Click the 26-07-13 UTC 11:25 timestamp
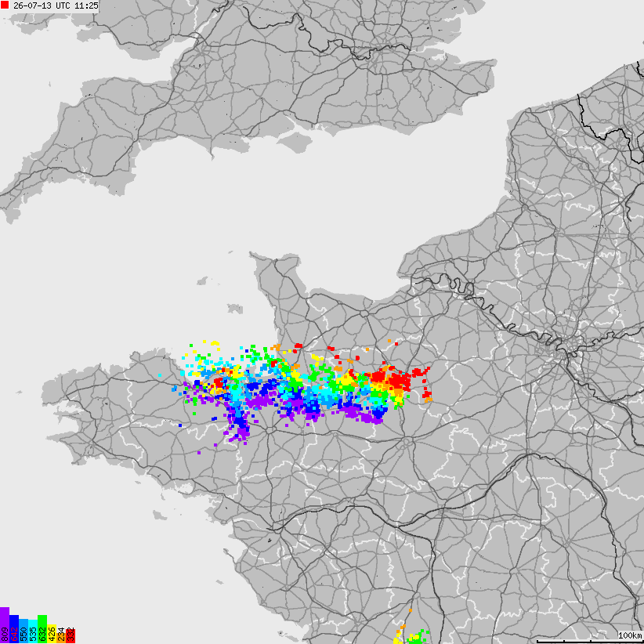644x644 pixels. 56,5
